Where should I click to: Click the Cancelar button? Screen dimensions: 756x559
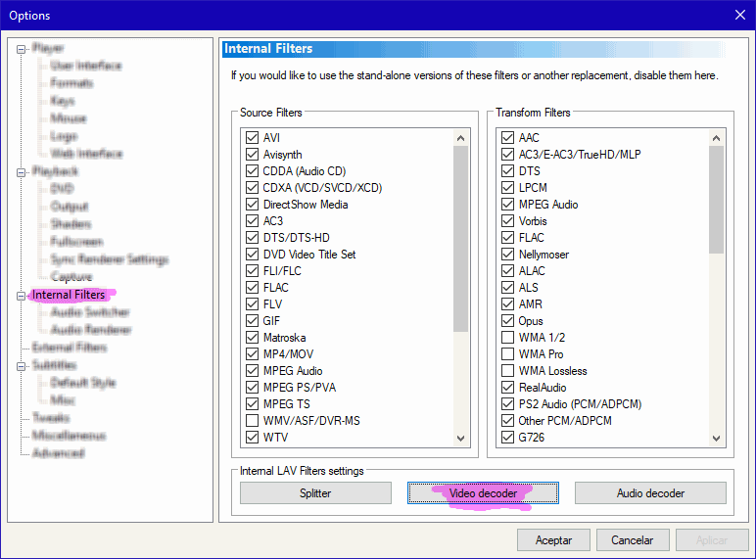[x=633, y=540]
